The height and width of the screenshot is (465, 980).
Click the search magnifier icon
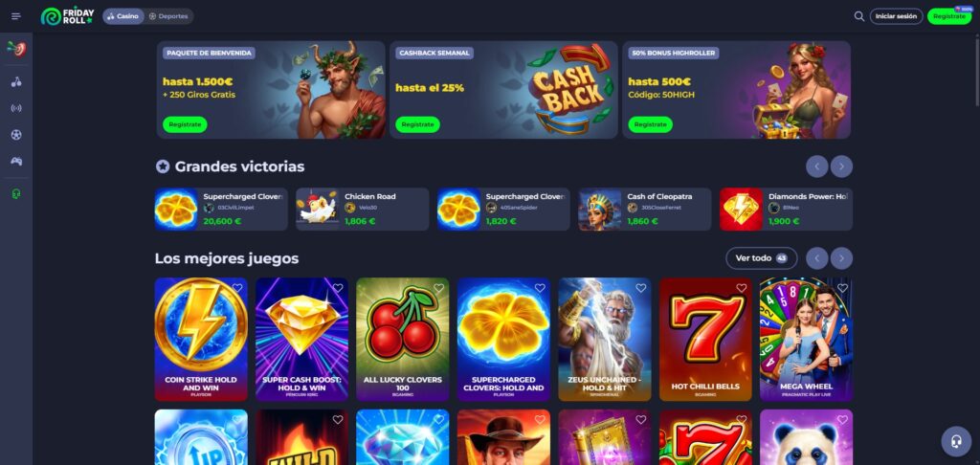[859, 16]
